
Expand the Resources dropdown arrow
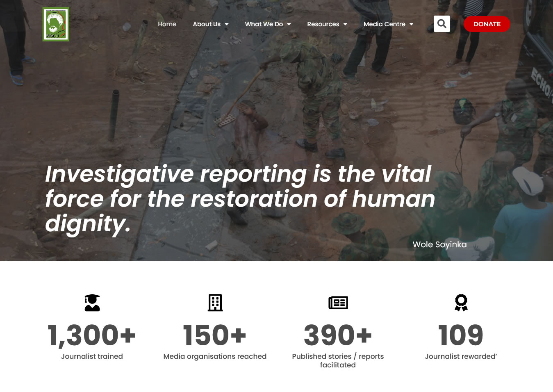click(345, 24)
